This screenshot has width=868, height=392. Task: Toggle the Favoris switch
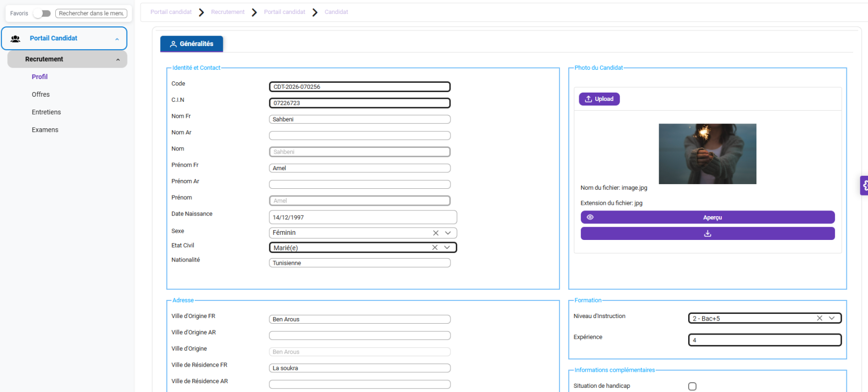pyautogui.click(x=42, y=13)
